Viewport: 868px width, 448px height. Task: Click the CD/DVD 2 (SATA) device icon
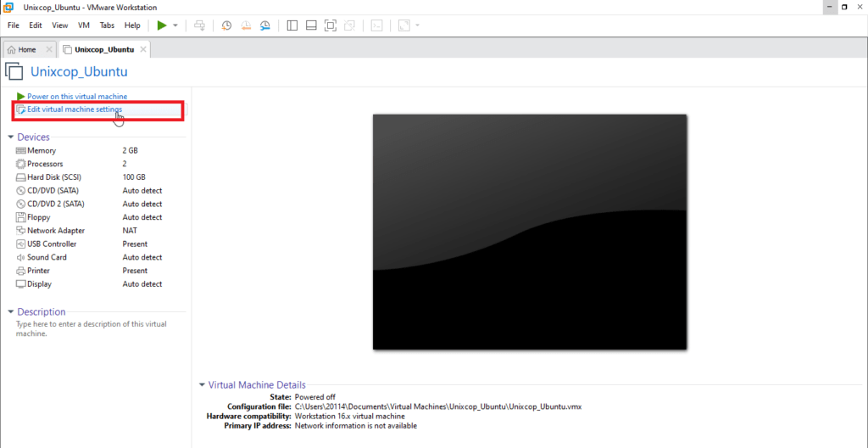click(x=21, y=204)
